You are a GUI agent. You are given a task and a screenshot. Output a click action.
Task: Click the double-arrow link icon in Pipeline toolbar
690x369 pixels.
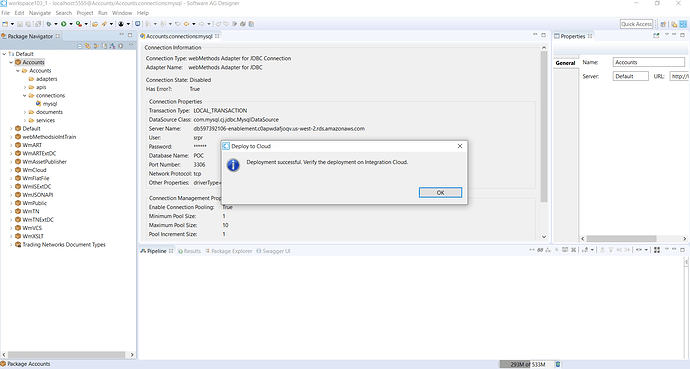(x=532, y=250)
